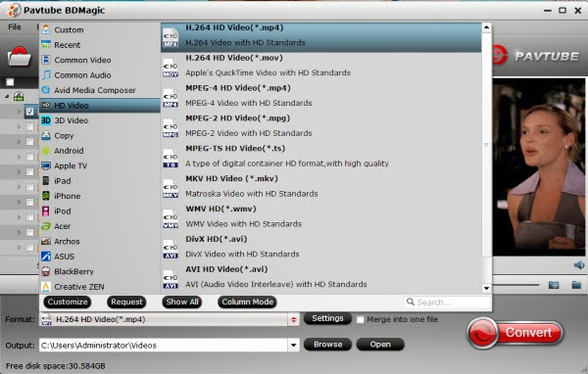The width and height of the screenshot is (588, 374).
Task: Click the Recent category icon
Action: (46, 45)
